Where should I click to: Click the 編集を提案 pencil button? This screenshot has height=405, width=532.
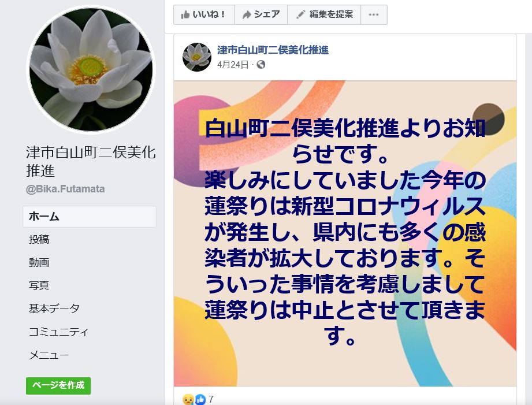(324, 14)
